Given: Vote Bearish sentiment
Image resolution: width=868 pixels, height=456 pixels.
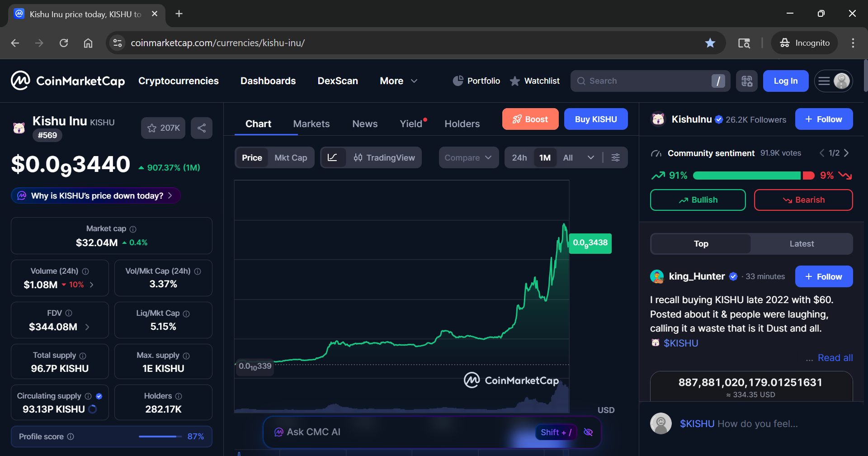Looking at the screenshot, I should tap(803, 200).
